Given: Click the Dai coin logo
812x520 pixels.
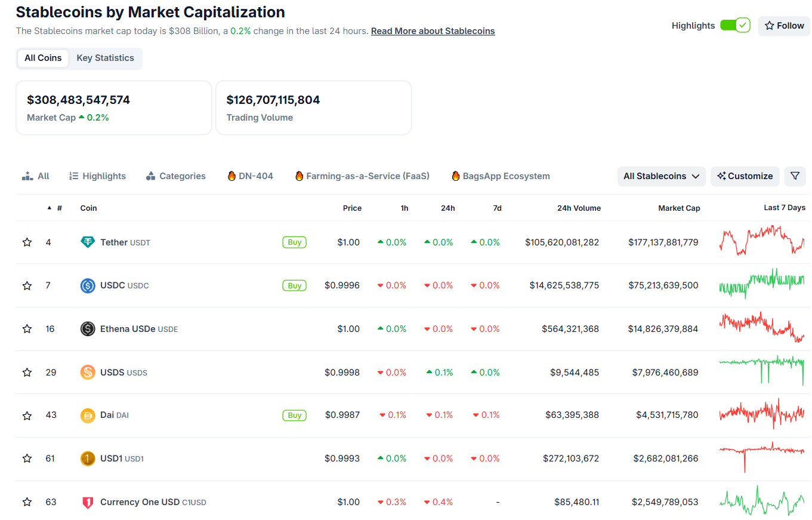Looking at the screenshot, I should tap(88, 415).
